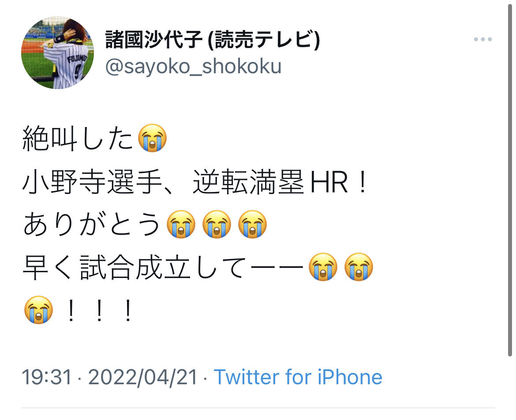
Task: Select the ありがとう text
Action: (91, 225)
